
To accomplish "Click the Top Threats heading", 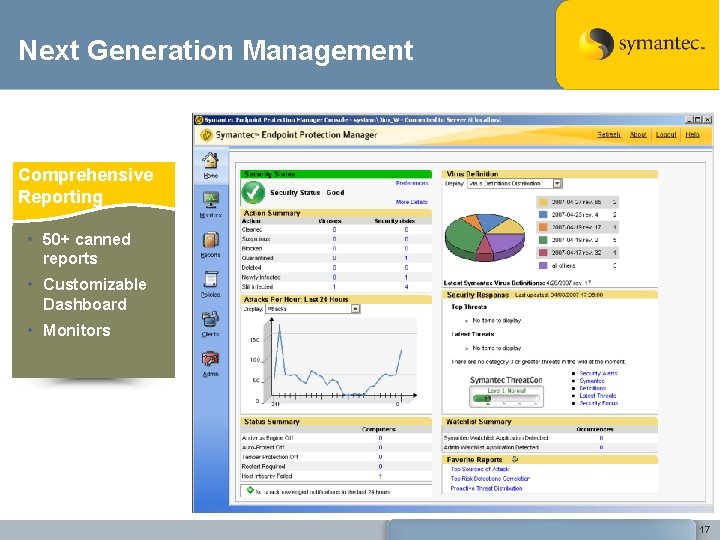I will 469,307.
